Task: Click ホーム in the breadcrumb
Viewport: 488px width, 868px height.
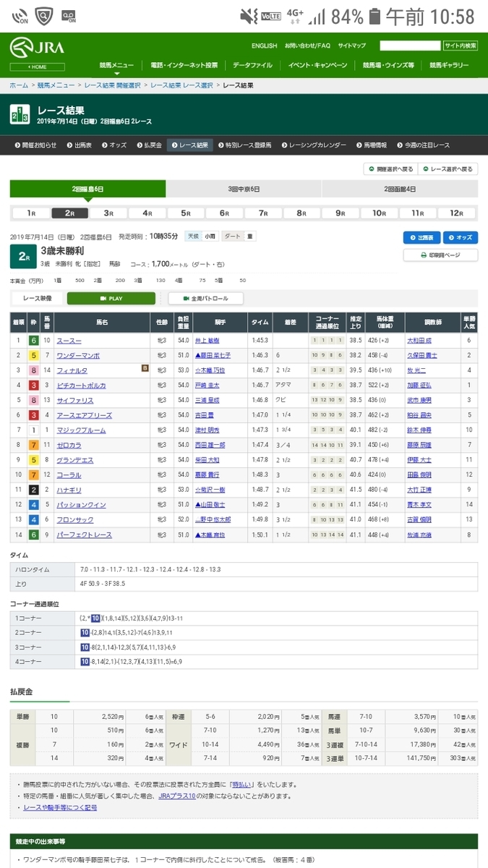Action: click(19, 85)
